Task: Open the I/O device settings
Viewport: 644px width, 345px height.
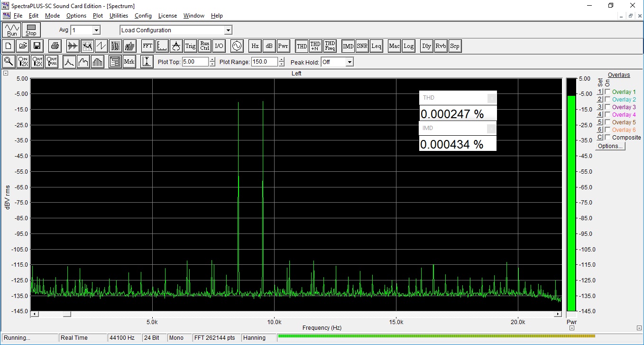Action: coord(219,46)
